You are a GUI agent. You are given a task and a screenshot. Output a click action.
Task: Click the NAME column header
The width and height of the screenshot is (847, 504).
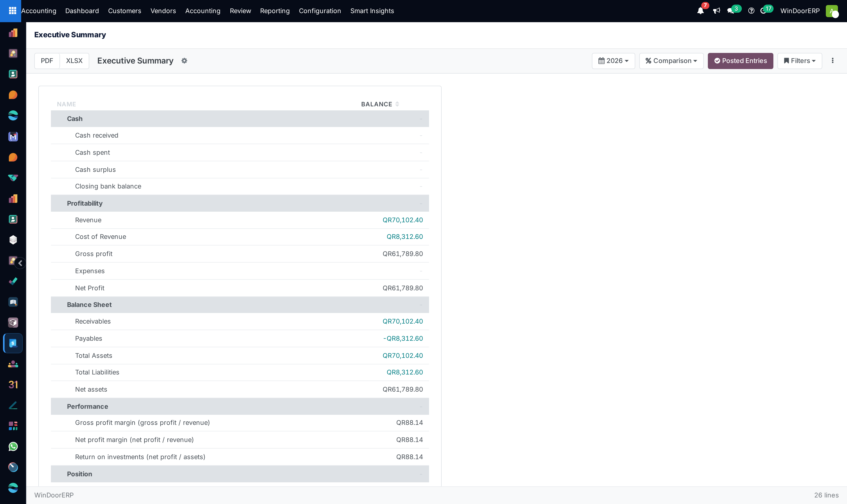[67, 104]
